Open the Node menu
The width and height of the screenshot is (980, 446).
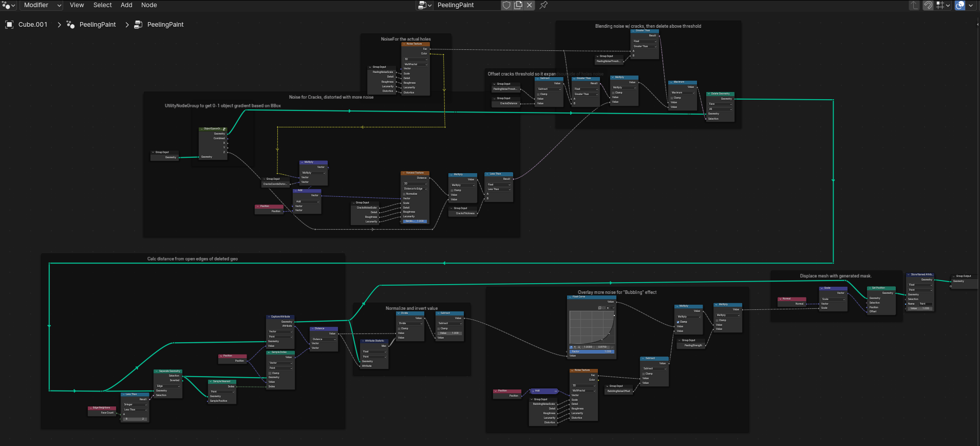[149, 5]
